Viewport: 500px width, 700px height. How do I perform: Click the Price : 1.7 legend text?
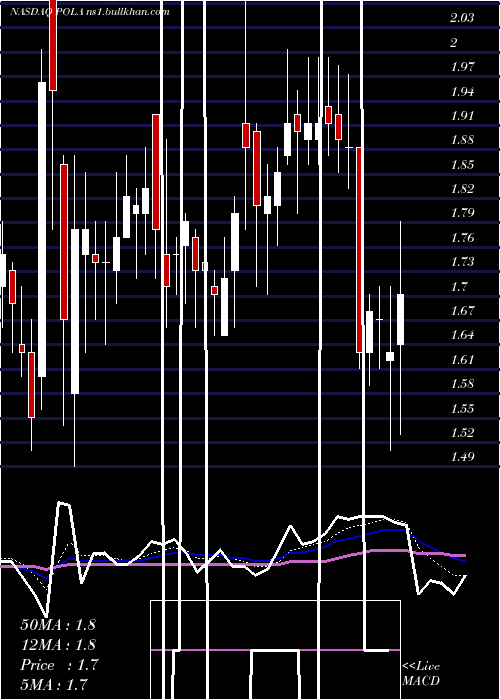pyautogui.click(x=59, y=665)
